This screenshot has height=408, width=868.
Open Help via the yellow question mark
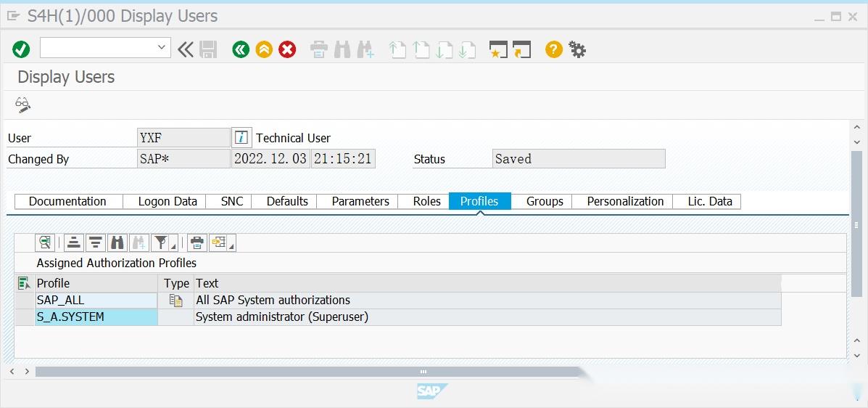click(553, 50)
